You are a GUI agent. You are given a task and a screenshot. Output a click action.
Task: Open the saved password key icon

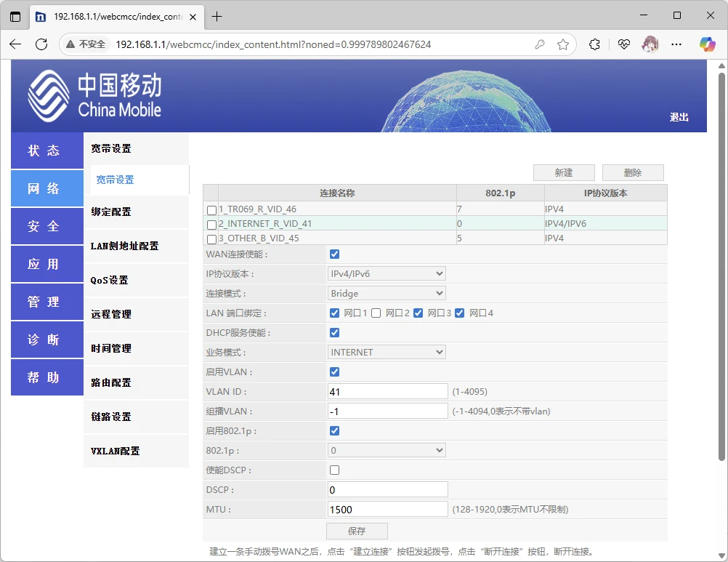pos(540,44)
